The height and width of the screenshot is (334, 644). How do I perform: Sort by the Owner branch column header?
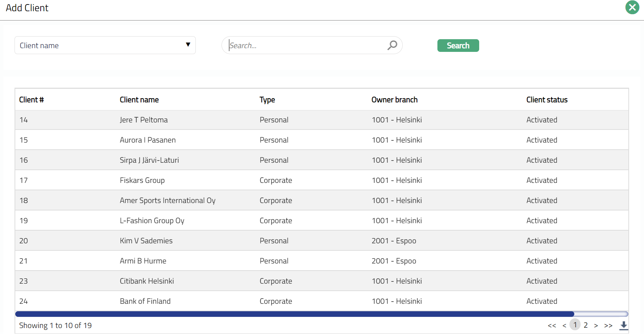(x=394, y=100)
